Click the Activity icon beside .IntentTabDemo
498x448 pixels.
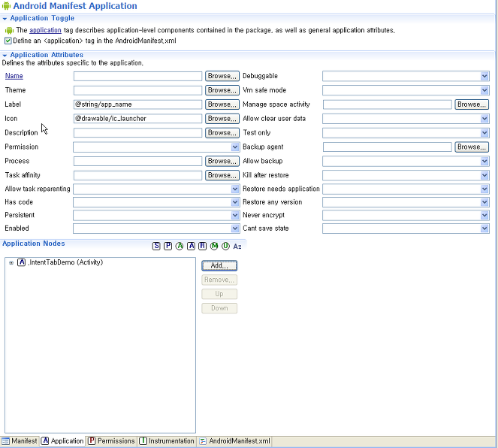21,262
